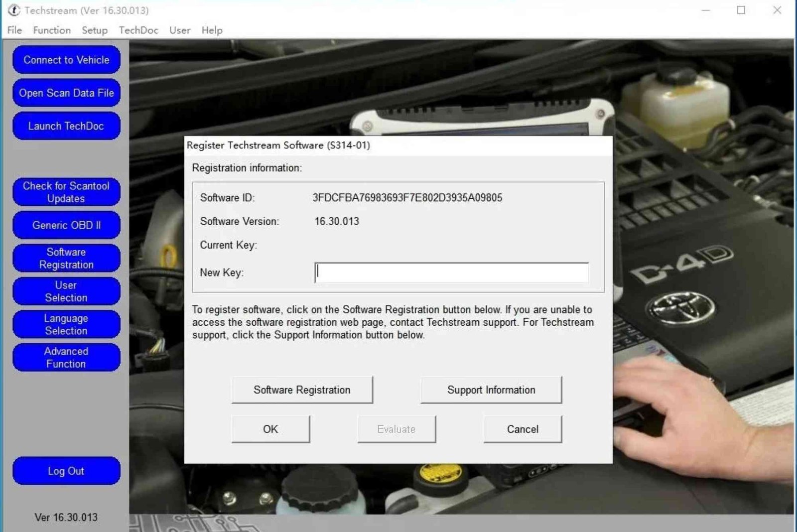Open the User menu

coord(180,30)
